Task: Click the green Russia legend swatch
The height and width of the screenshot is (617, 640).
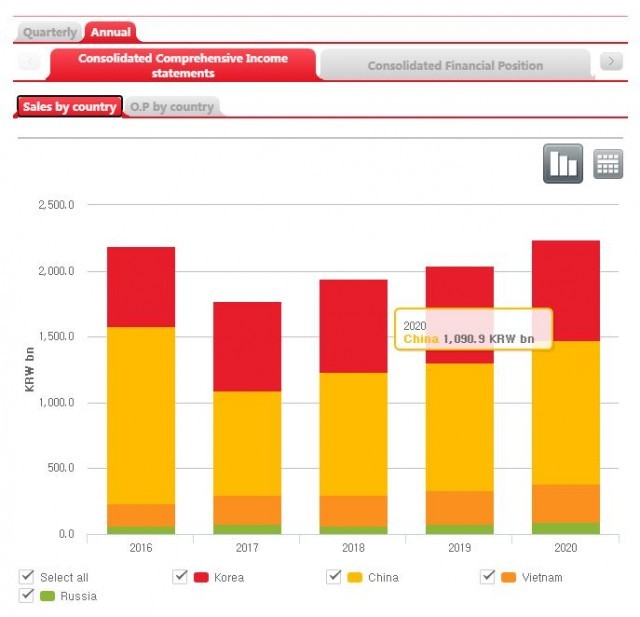Action: [x=47, y=596]
